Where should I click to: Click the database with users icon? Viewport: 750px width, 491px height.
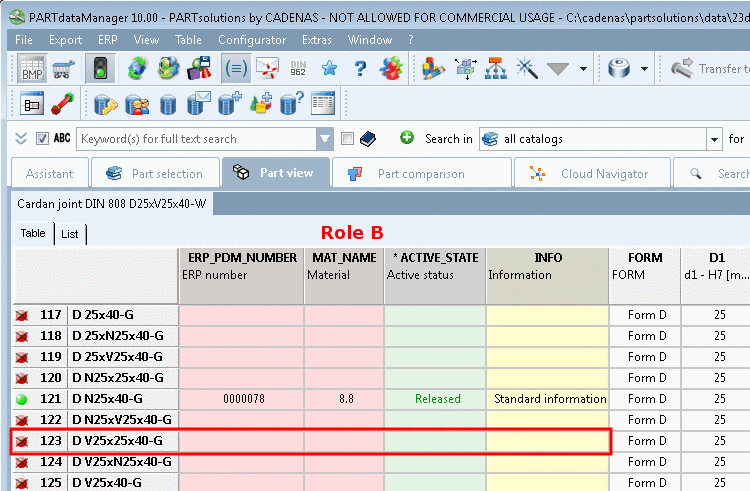(137, 103)
